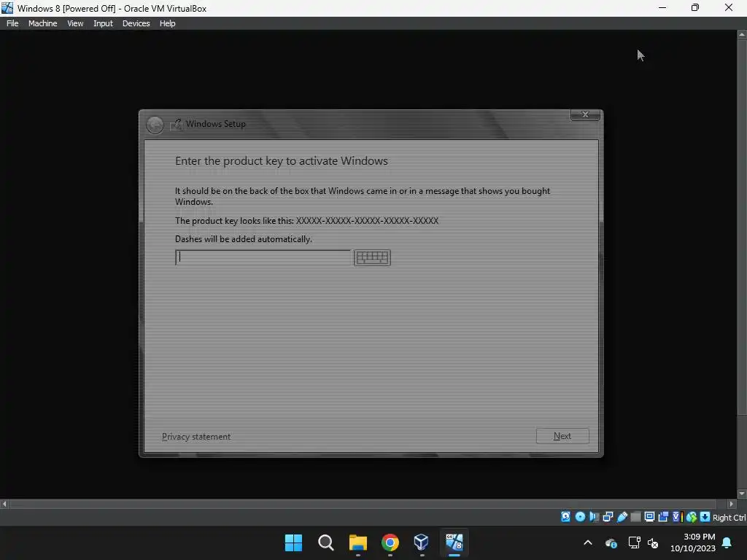Viewport: 747px width, 560px height.
Task: Click the horizontal scrollbar right arrow
Action: (x=731, y=504)
